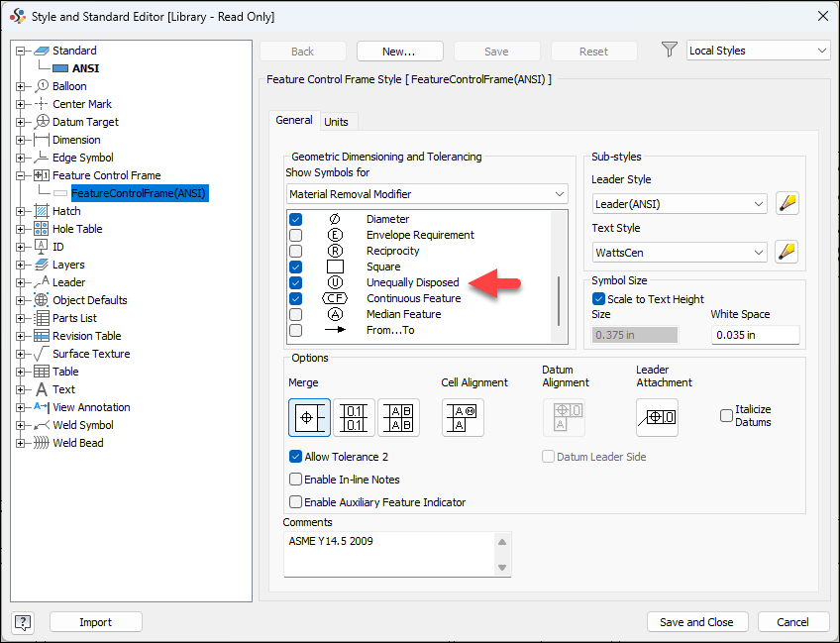Open the Material Removal Modifier dropdown
The height and width of the screenshot is (643, 840).
[x=558, y=193]
